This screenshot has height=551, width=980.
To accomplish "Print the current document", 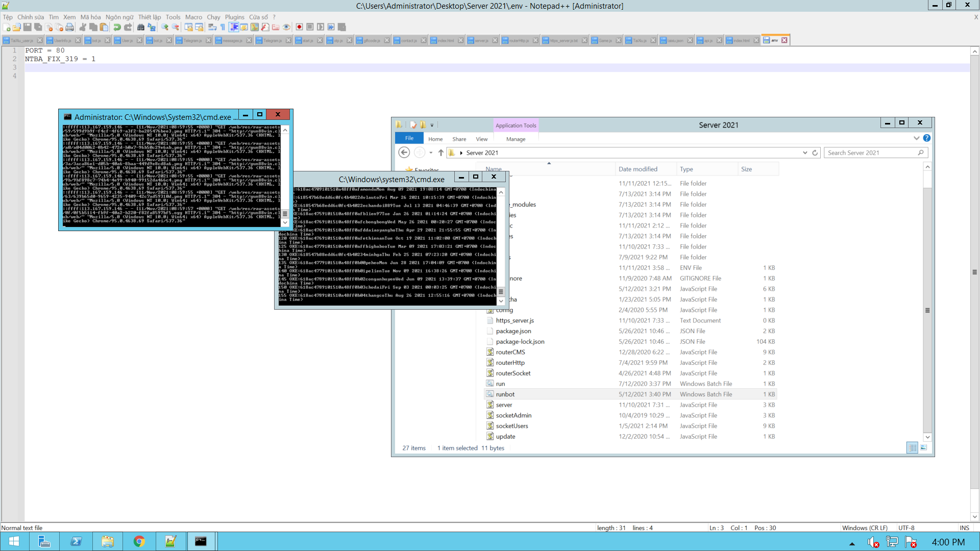I will point(70,27).
